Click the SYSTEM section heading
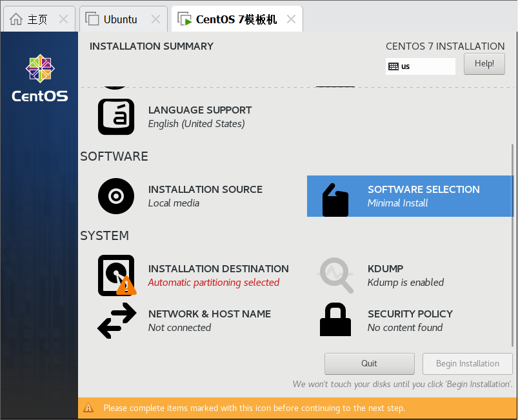Image resolution: width=518 pixels, height=420 pixels. pyautogui.click(x=105, y=235)
